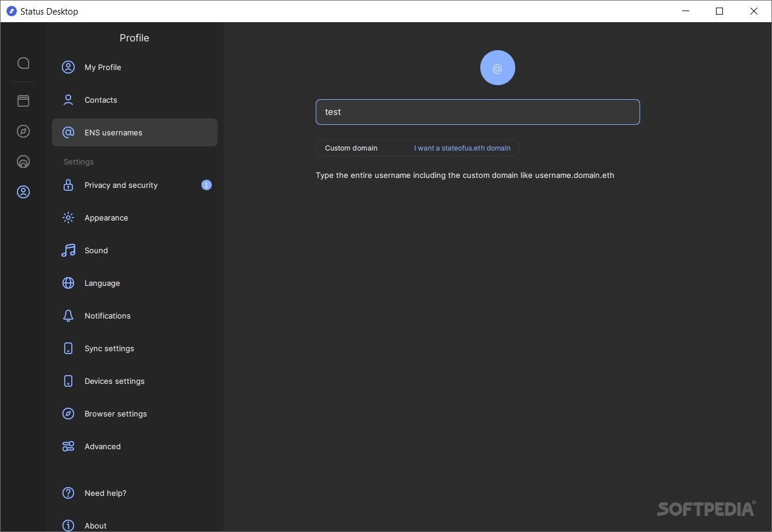
Task: Minimize the Status Desktop window
Action: [x=686, y=11]
